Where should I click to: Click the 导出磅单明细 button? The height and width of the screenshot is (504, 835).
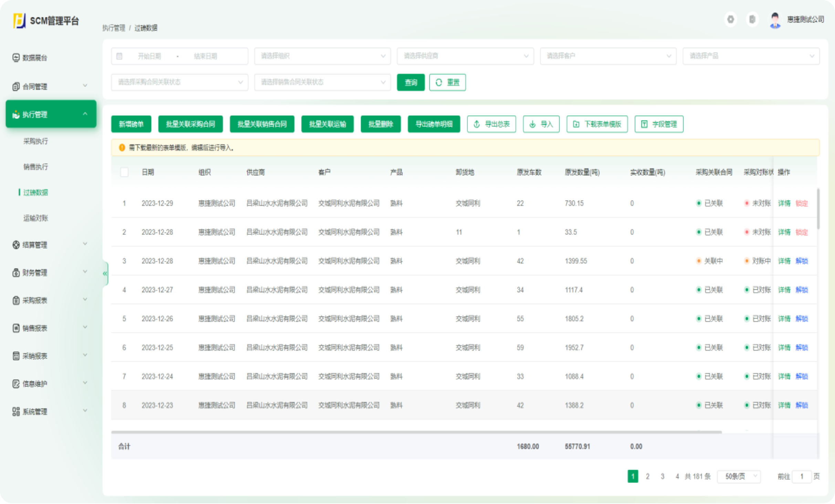434,124
